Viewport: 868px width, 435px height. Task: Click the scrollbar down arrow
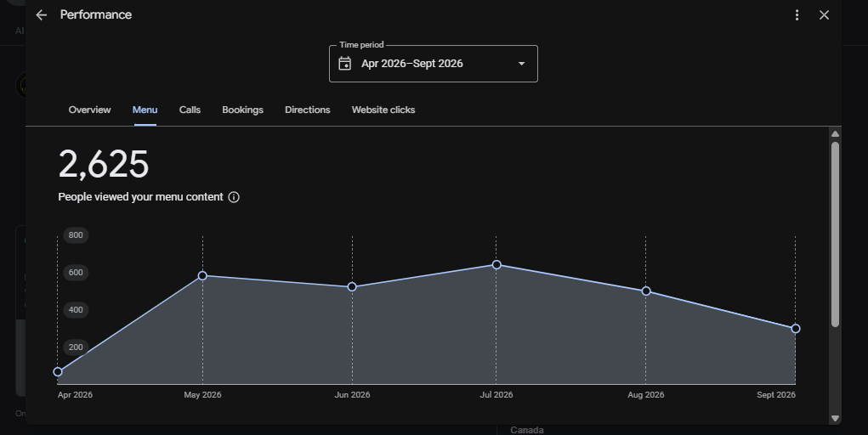pyautogui.click(x=836, y=418)
